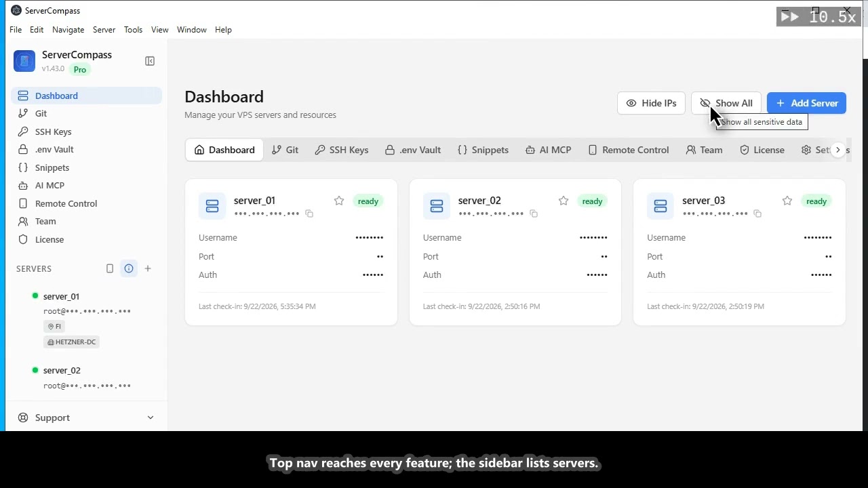Copy server_02 IP address icon
Screen dimensions: 868x488
[x=534, y=213]
